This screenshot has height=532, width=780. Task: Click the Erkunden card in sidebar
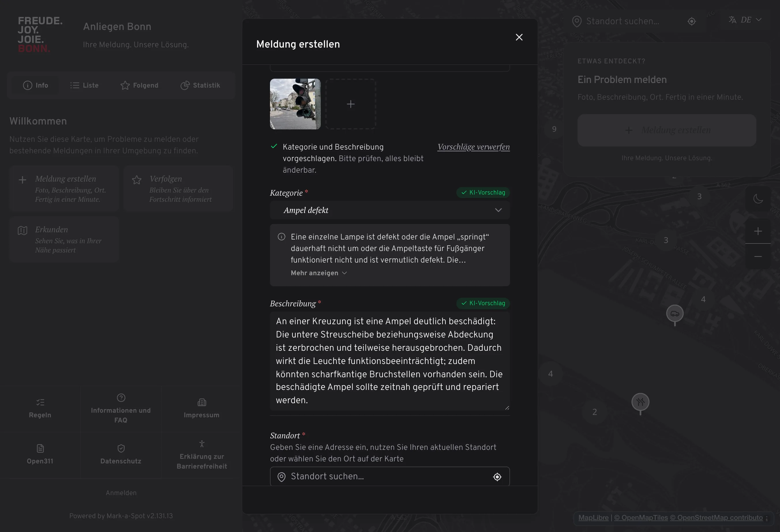point(64,239)
